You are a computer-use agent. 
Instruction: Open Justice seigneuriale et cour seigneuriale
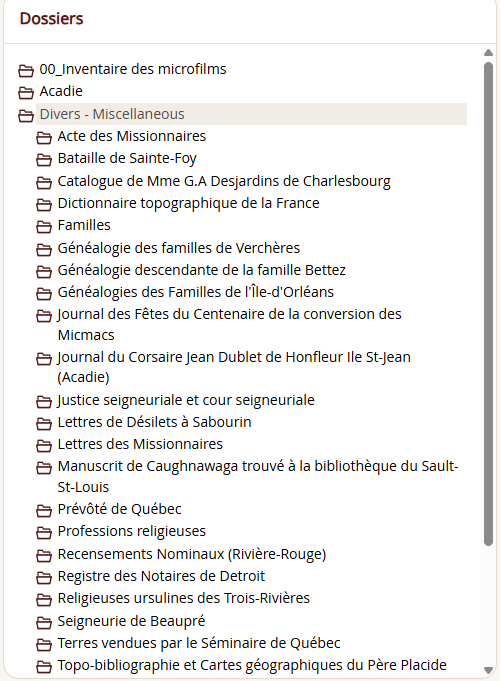186,400
